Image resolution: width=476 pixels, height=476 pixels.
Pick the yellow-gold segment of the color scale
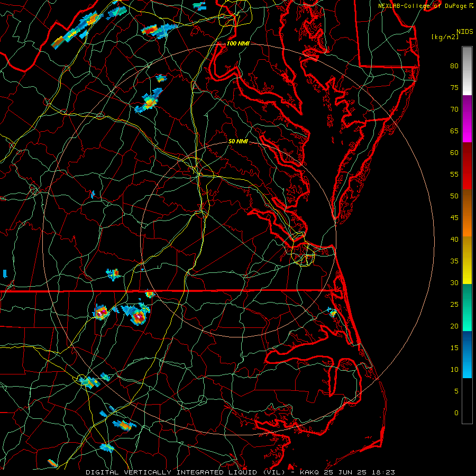pos(467,260)
